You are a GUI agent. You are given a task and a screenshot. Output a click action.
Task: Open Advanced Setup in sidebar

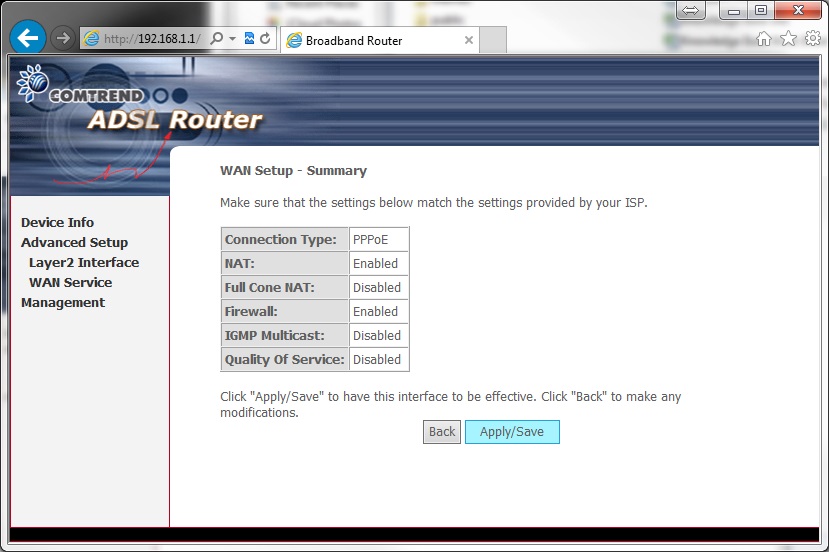[75, 243]
